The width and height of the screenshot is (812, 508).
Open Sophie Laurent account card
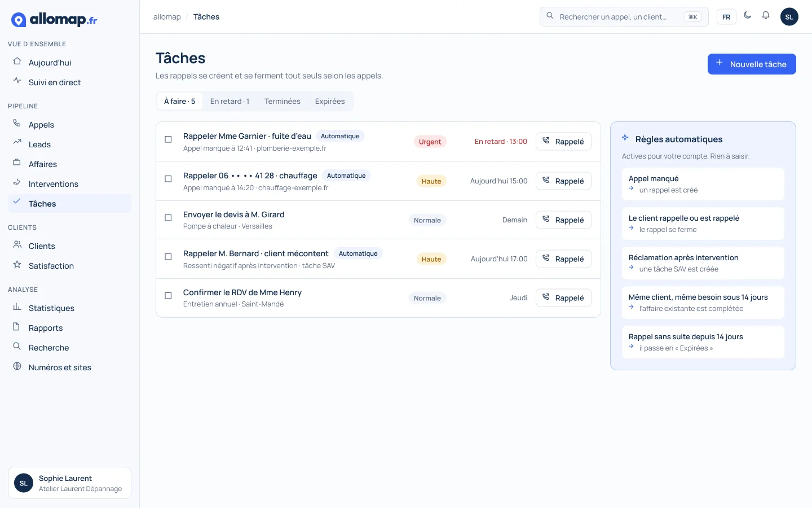tap(69, 483)
